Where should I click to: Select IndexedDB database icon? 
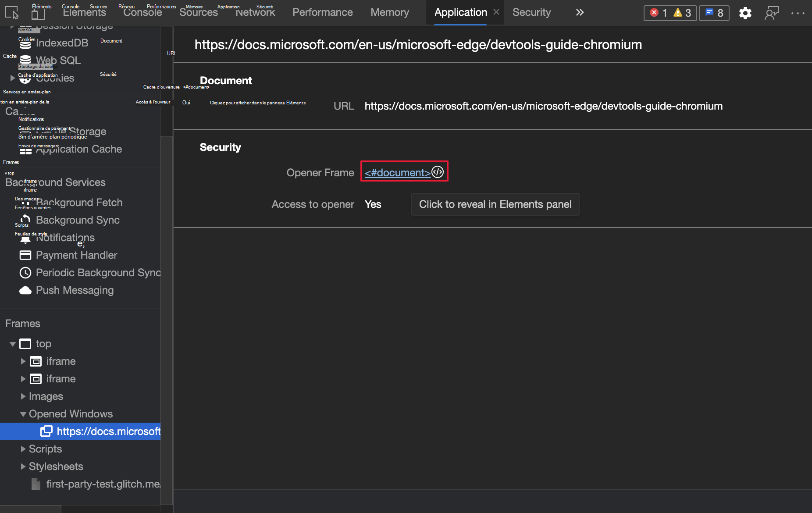point(25,43)
